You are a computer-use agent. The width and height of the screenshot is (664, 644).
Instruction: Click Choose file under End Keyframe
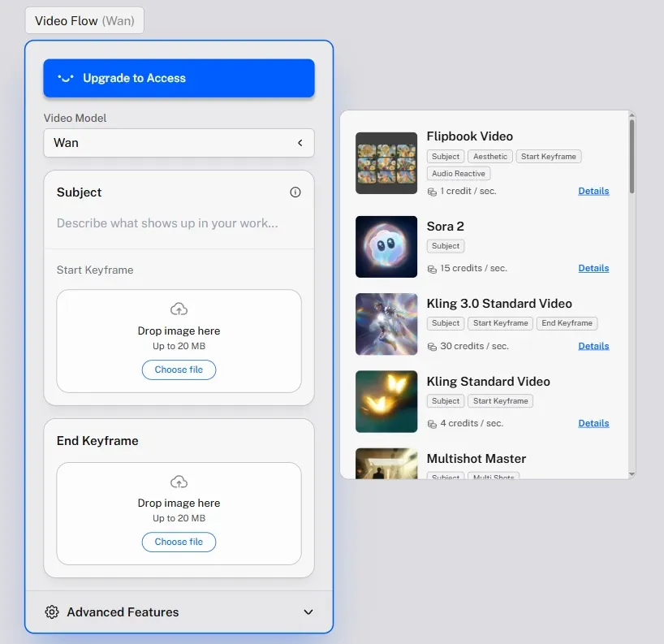(x=179, y=542)
